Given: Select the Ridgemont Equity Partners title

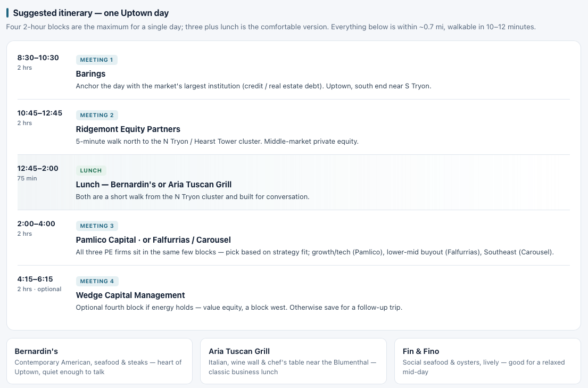Looking at the screenshot, I should tap(128, 129).
